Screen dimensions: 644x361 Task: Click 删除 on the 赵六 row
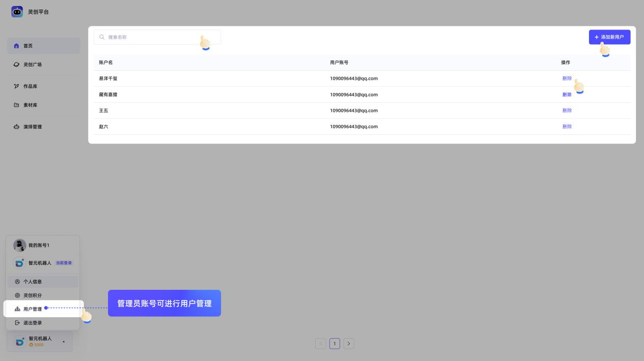pyautogui.click(x=567, y=126)
